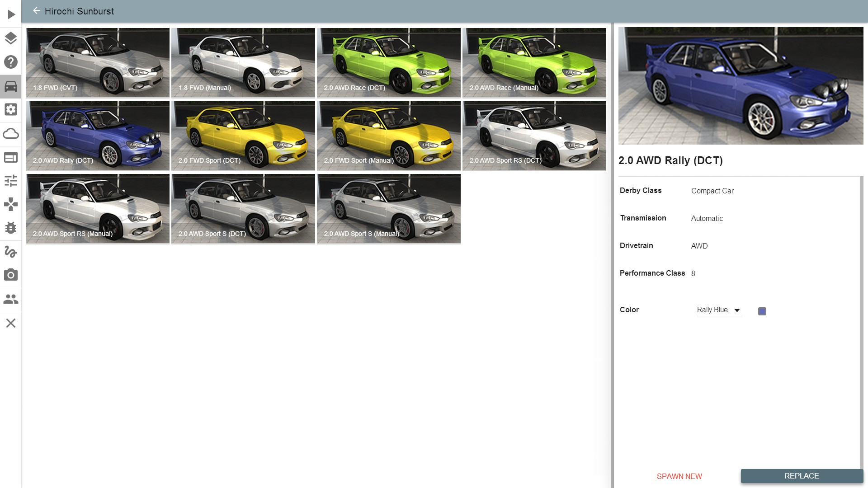Open the camera photo mode icon
Image resolution: width=868 pixels, height=488 pixels.
click(x=11, y=275)
